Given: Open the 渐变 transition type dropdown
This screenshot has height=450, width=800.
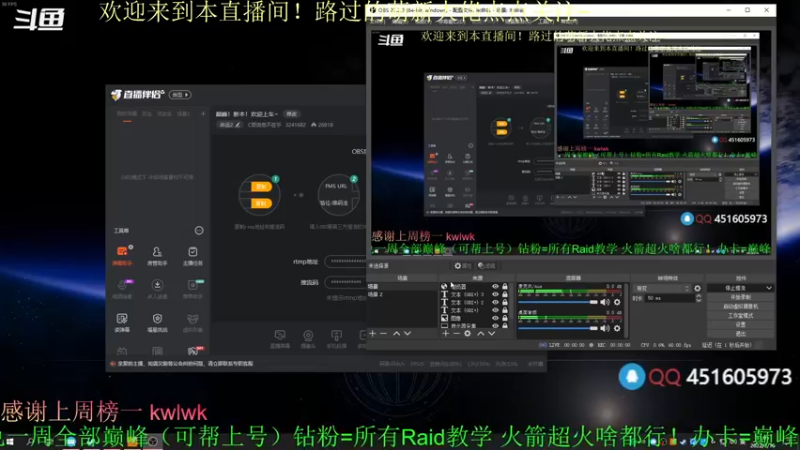Looking at the screenshot, I should [x=662, y=288].
